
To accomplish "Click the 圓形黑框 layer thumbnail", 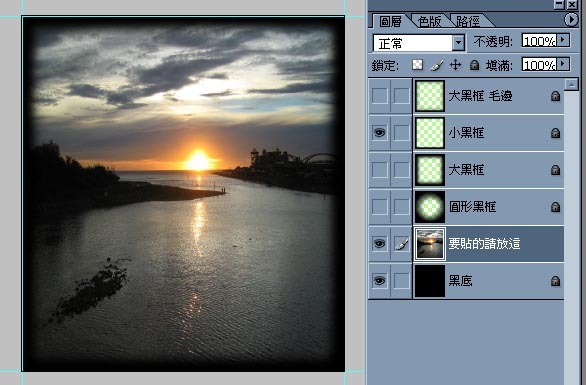I will [430, 207].
